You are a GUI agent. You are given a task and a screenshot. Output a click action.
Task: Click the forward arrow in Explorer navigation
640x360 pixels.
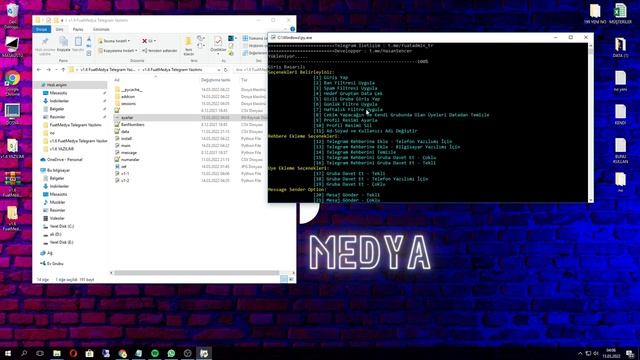click(48, 70)
